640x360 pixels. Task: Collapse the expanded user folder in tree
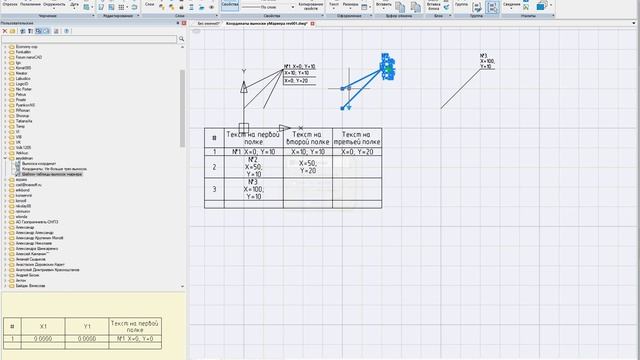click(5, 158)
